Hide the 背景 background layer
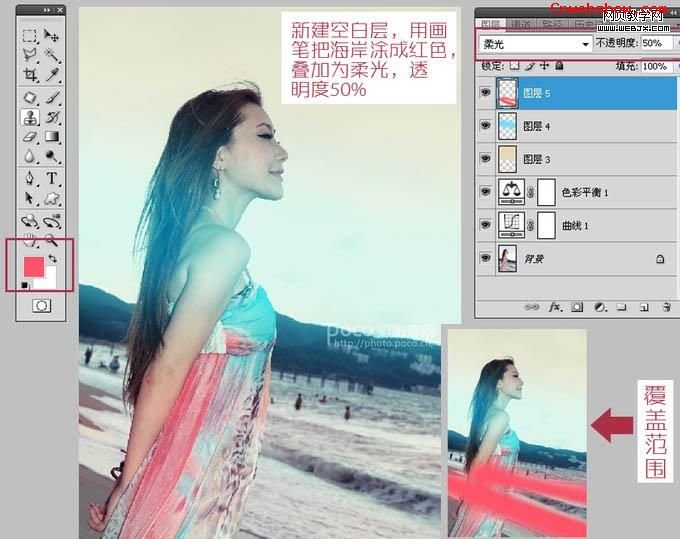 pyautogui.click(x=485, y=258)
